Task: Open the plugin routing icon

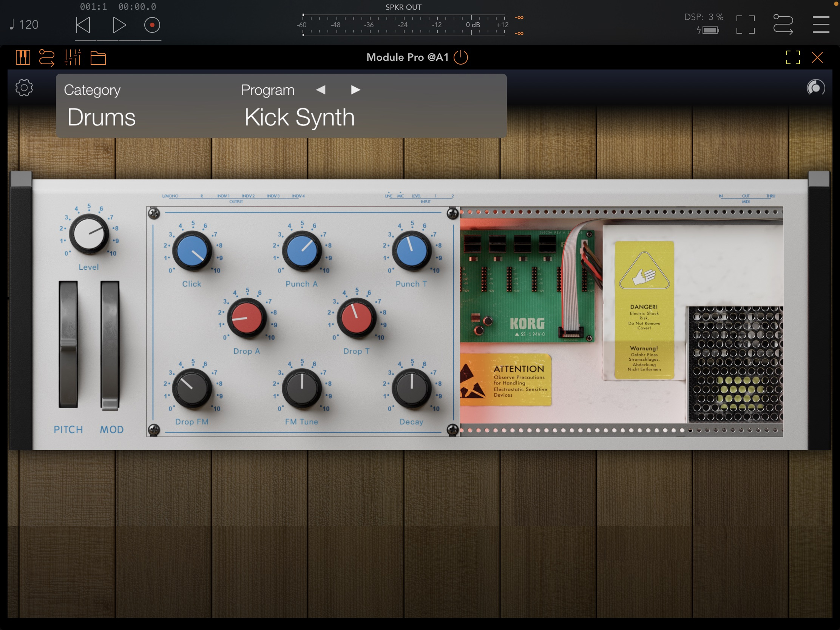Action: click(x=47, y=58)
